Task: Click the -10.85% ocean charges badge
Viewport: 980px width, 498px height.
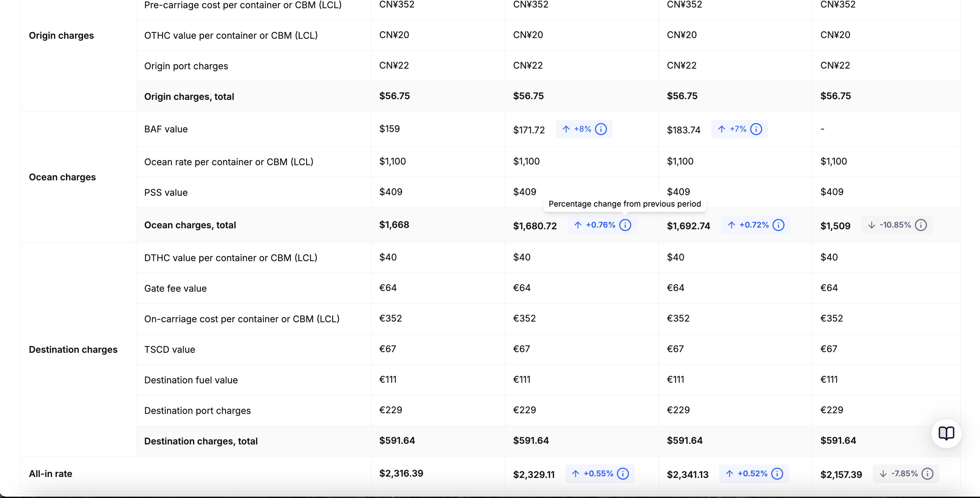Action: 897,225
